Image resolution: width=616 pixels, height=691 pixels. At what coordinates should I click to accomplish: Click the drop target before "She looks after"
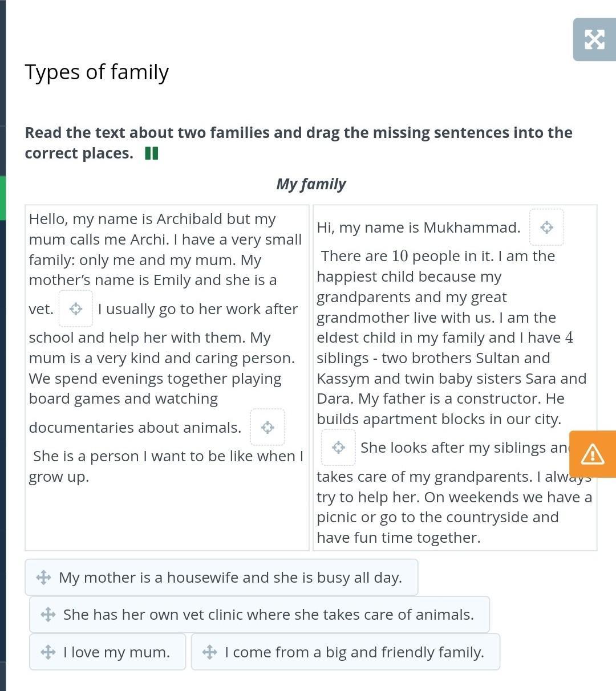338,448
